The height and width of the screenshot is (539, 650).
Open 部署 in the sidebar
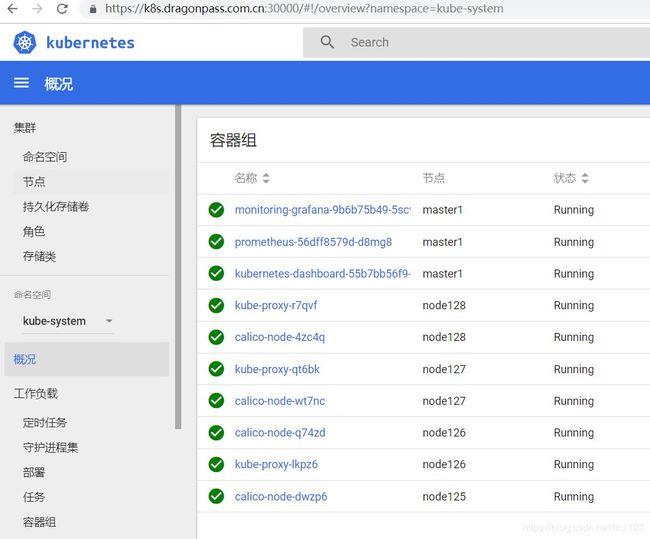coord(34,472)
